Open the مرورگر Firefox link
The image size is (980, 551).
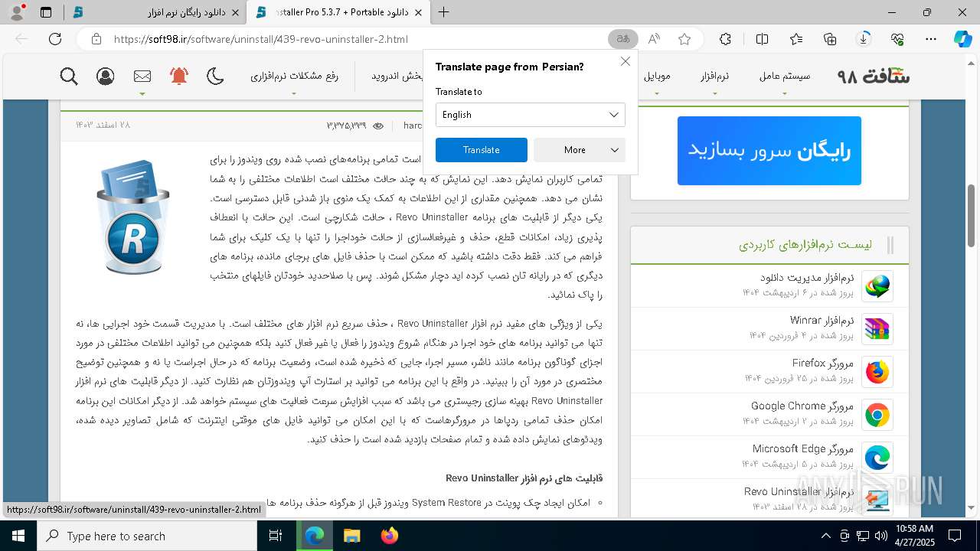(823, 364)
